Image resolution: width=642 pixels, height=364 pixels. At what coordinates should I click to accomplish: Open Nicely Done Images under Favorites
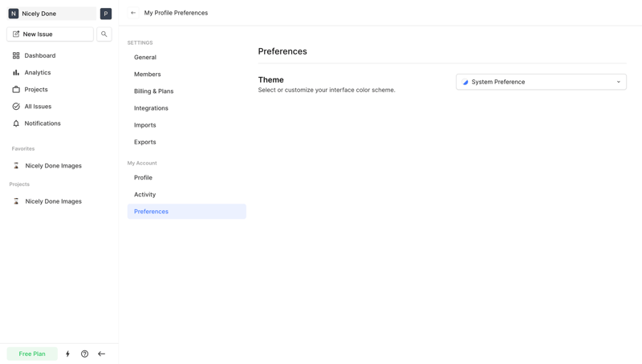coord(53,166)
